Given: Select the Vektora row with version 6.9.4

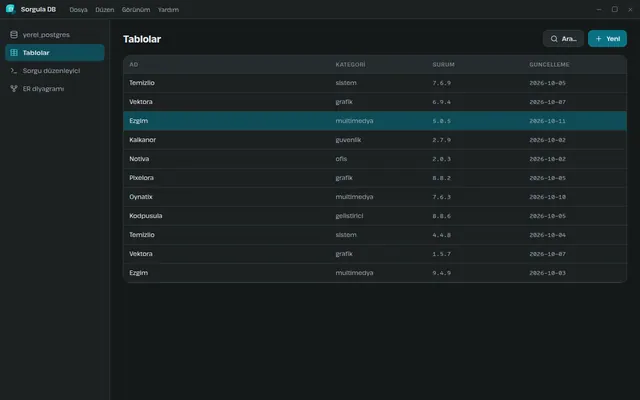Looking at the screenshot, I should [375, 102].
